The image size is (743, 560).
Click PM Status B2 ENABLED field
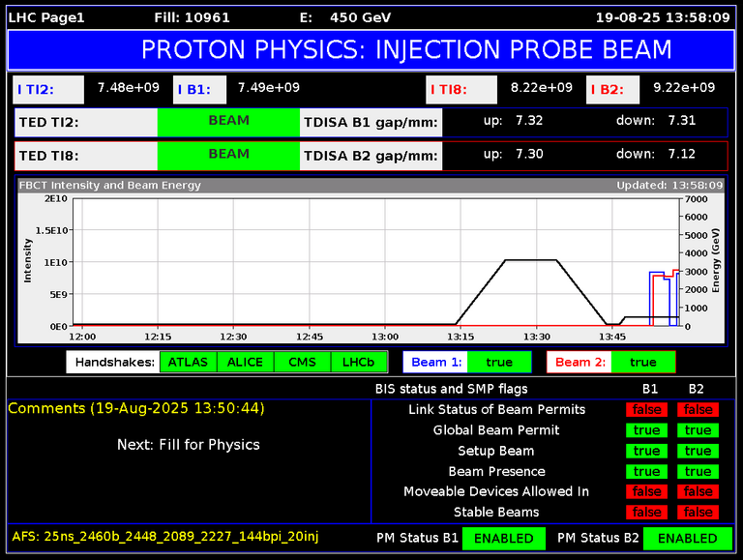point(686,538)
